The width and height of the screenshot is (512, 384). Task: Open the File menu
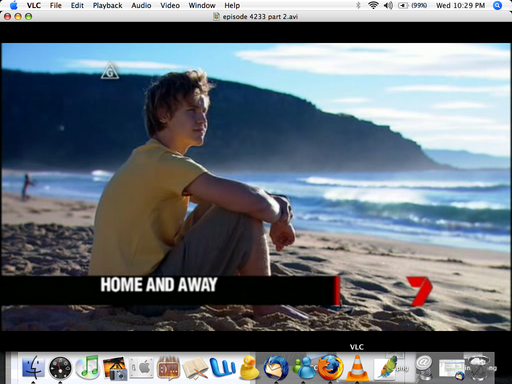pyautogui.click(x=56, y=6)
